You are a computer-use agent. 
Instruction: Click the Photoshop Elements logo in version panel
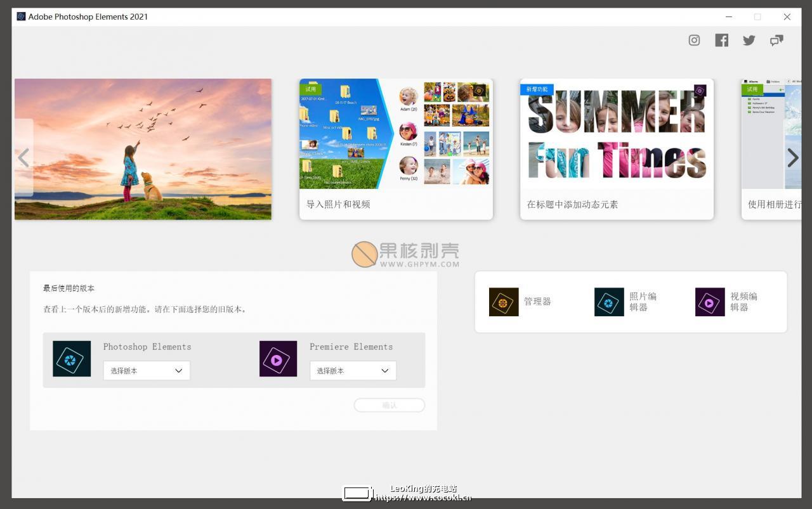pyautogui.click(x=72, y=359)
